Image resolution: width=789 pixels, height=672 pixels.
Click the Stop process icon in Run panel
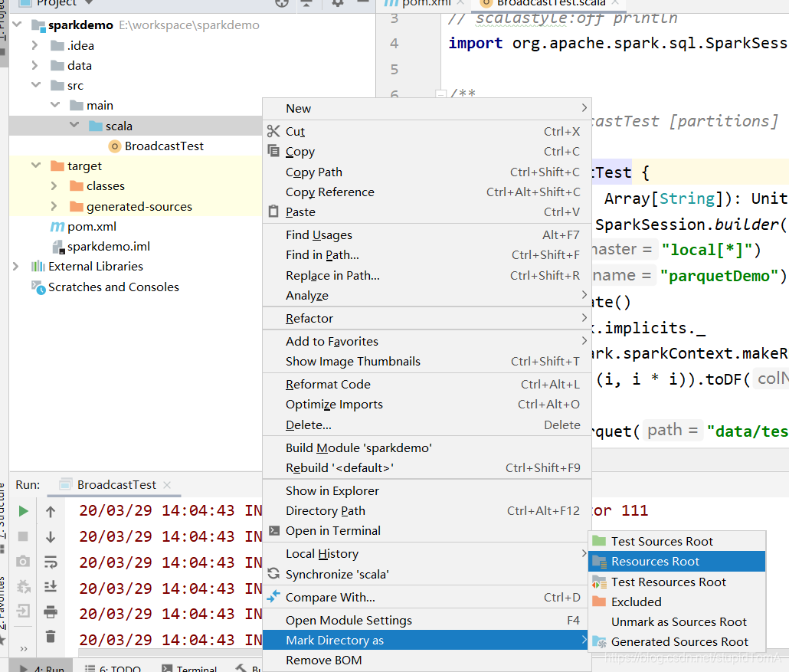pyautogui.click(x=23, y=535)
